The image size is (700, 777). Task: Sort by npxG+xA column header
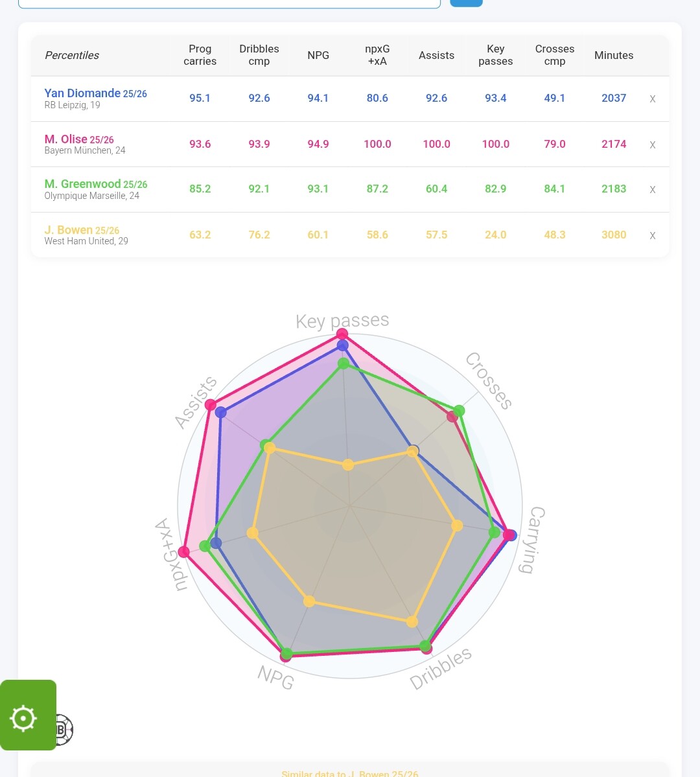coord(377,55)
